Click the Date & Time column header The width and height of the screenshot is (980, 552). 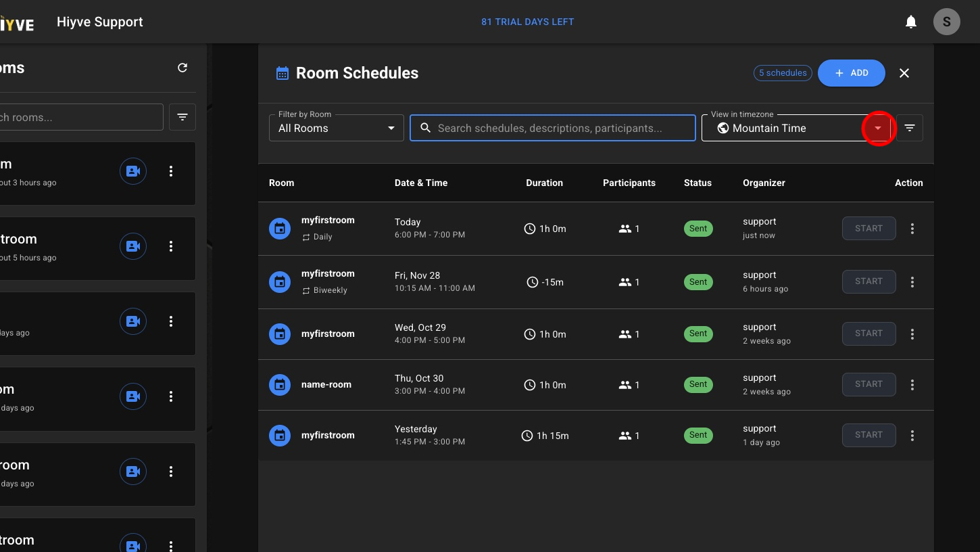[421, 183]
